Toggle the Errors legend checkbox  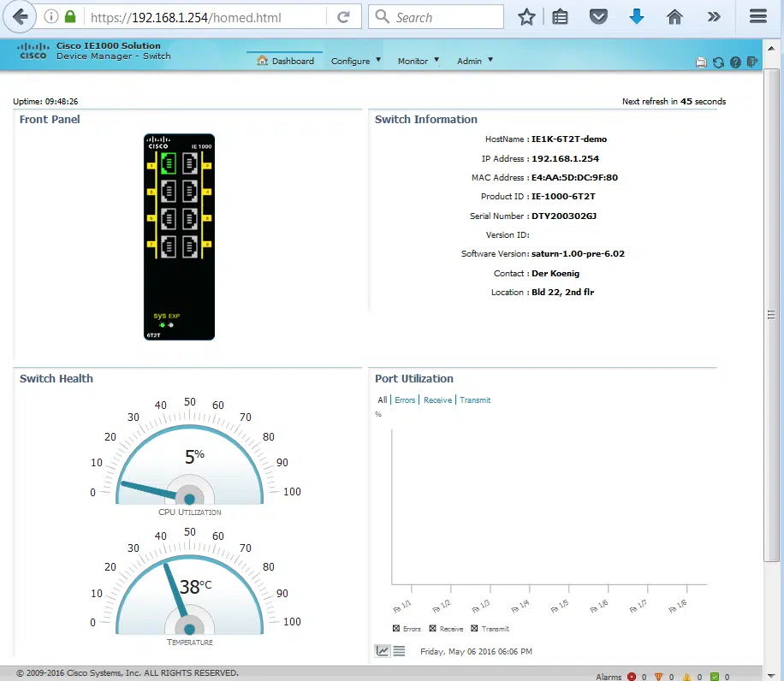[x=396, y=628]
